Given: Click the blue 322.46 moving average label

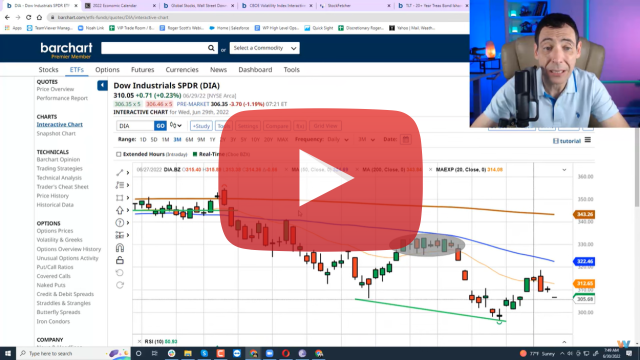Looking at the screenshot, I should coord(584,261).
